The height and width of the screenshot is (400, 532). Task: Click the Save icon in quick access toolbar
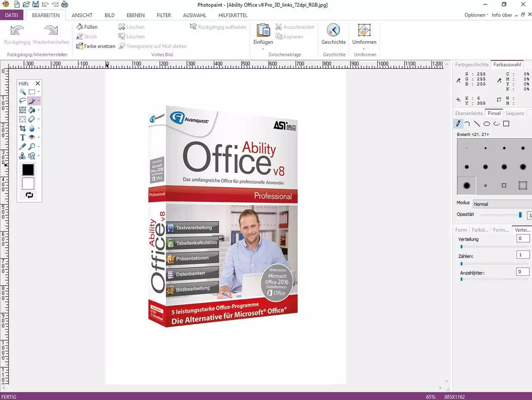(35, 4)
